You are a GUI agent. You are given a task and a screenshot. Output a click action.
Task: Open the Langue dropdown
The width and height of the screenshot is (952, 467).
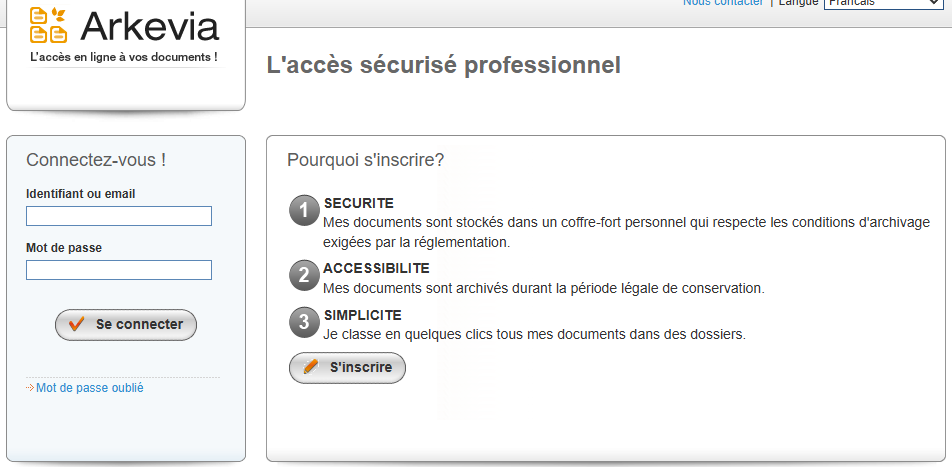(885, 3)
